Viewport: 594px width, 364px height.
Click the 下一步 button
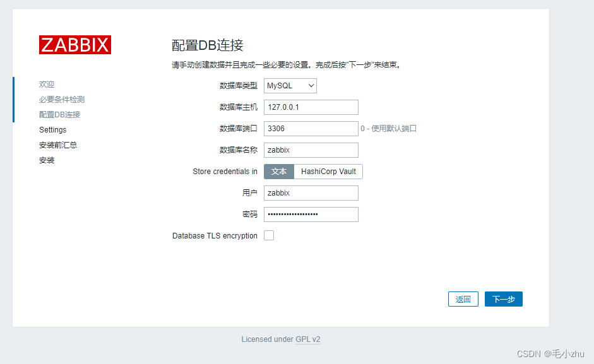pos(503,298)
